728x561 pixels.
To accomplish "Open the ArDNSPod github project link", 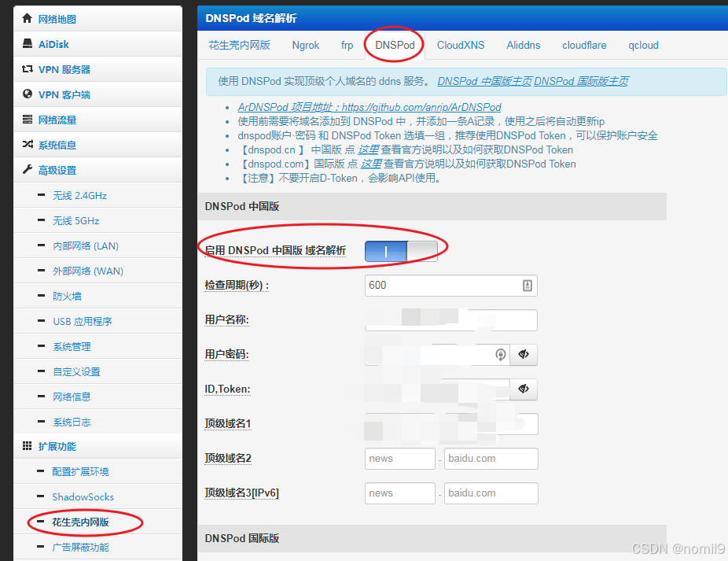I will point(369,107).
